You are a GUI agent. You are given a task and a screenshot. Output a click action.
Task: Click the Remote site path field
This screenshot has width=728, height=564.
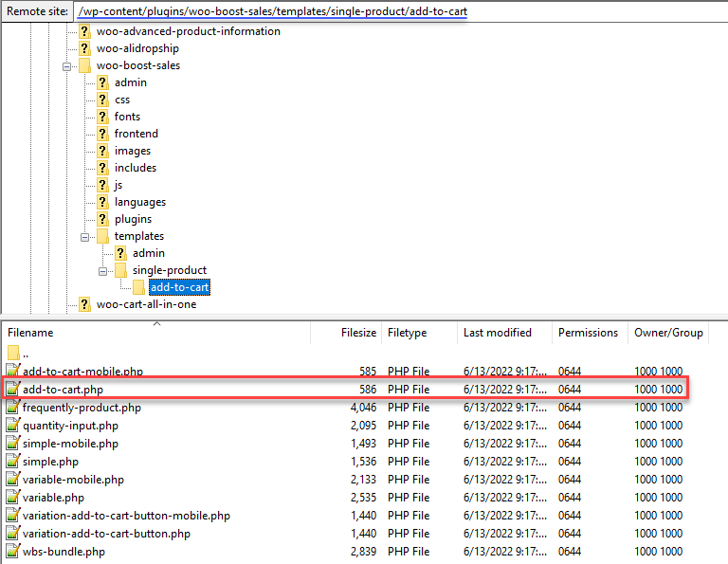pyautogui.click(x=399, y=11)
